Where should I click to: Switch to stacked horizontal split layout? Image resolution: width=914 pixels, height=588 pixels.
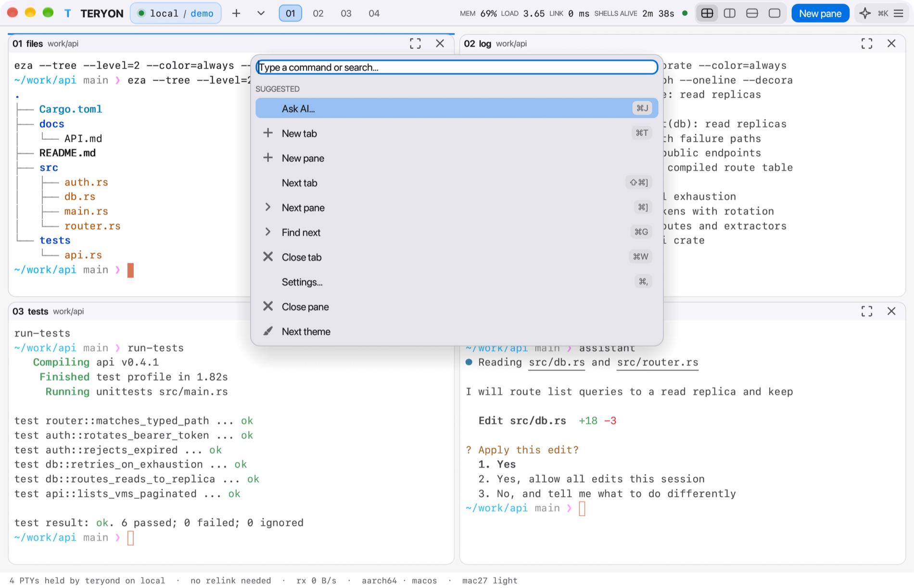(x=752, y=13)
